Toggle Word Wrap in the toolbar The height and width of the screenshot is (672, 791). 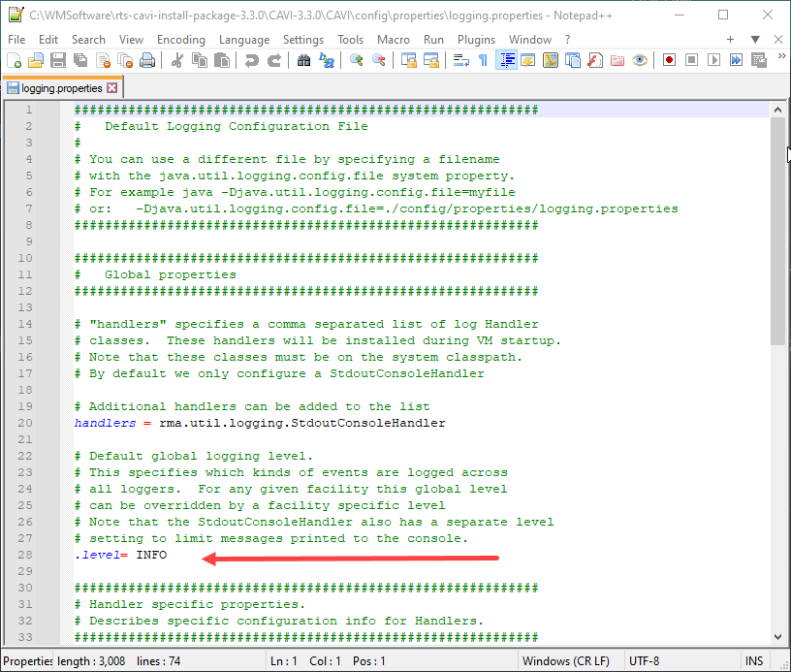(x=461, y=60)
